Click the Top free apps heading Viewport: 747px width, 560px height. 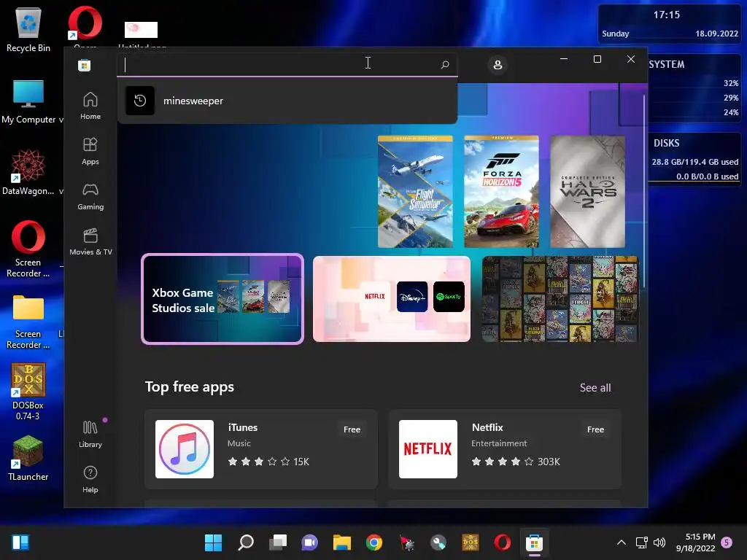(190, 386)
